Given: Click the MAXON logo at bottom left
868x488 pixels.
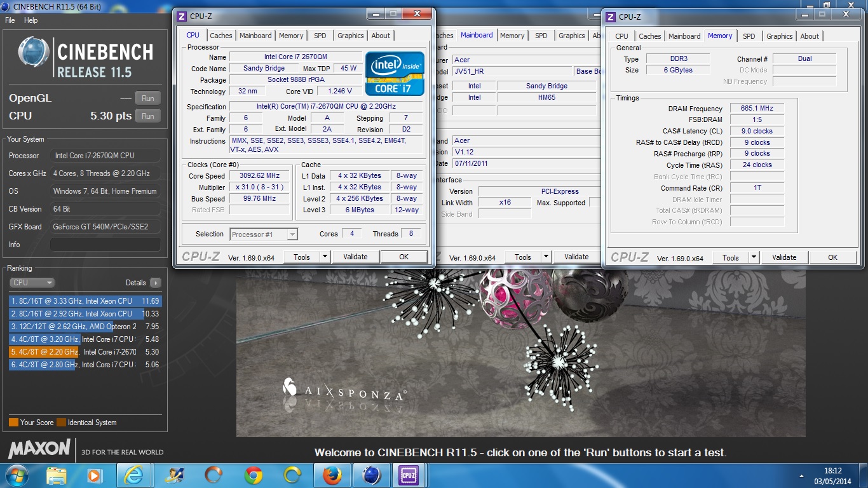Looking at the screenshot, I should [39, 449].
